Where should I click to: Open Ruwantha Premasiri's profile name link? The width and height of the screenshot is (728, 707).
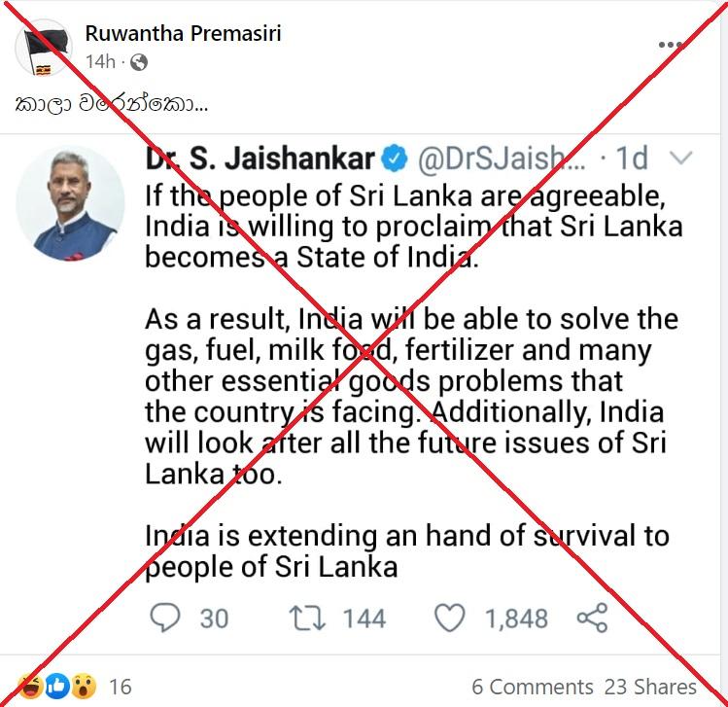pyautogui.click(x=184, y=33)
